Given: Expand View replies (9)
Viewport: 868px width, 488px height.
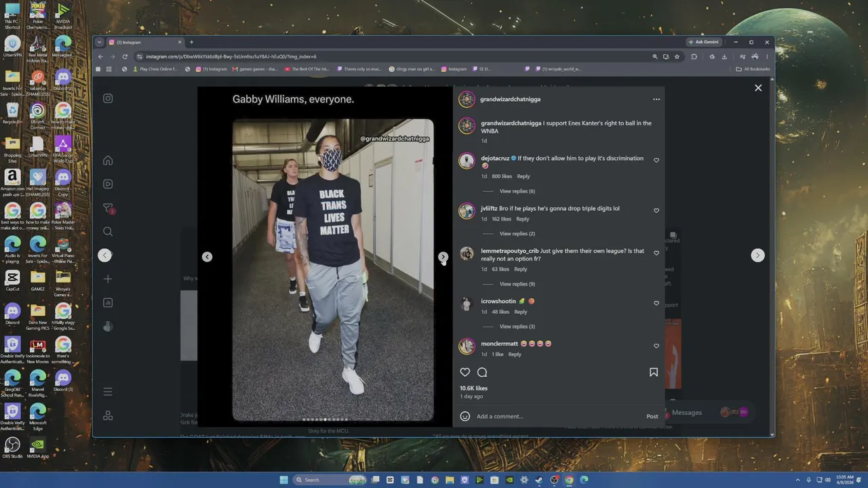Looking at the screenshot, I should [517, 284].
